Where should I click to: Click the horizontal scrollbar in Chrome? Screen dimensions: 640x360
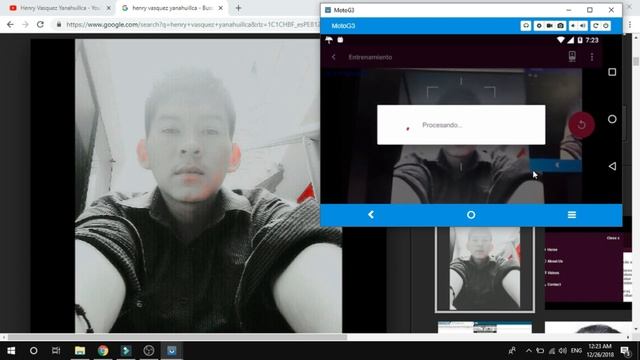click(x=178, y=337)
